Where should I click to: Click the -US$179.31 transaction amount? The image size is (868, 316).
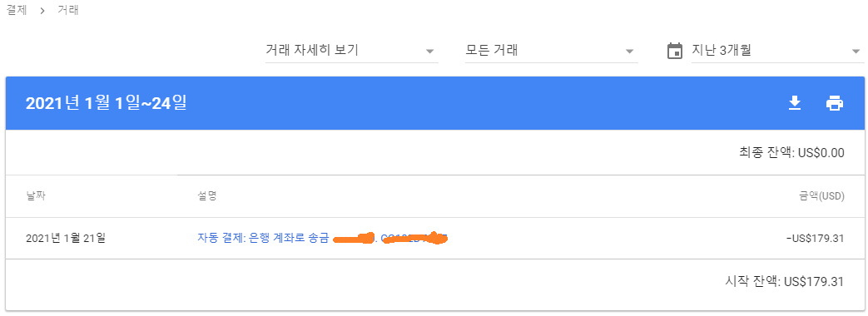pos(815,239)
